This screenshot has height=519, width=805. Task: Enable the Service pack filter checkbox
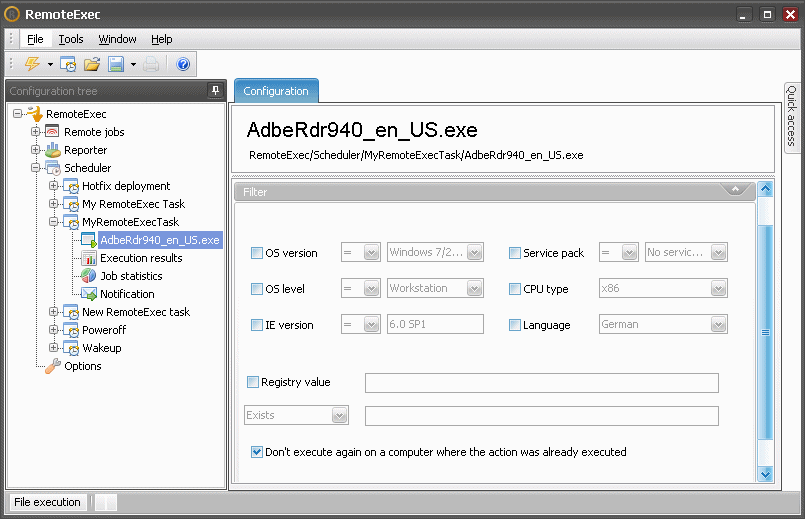514,253
